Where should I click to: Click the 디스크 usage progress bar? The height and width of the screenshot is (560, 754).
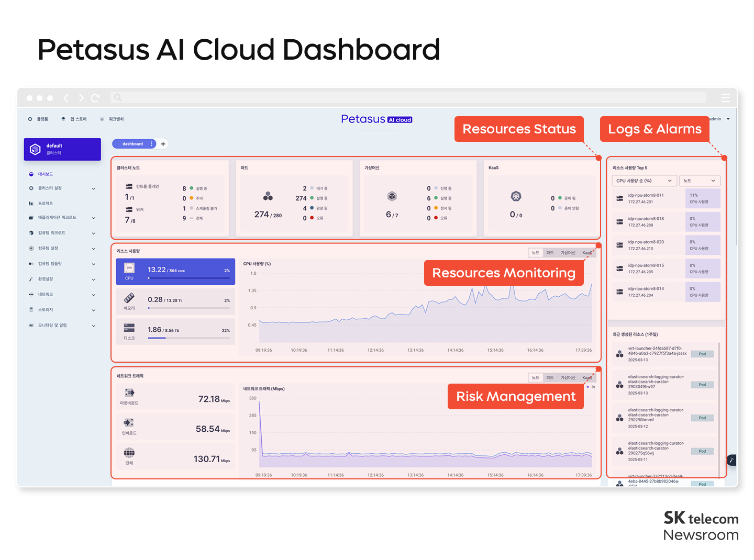188,338
